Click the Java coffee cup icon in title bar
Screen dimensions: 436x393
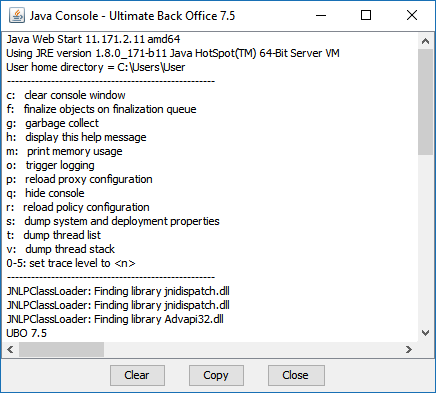tap(17, 15)
